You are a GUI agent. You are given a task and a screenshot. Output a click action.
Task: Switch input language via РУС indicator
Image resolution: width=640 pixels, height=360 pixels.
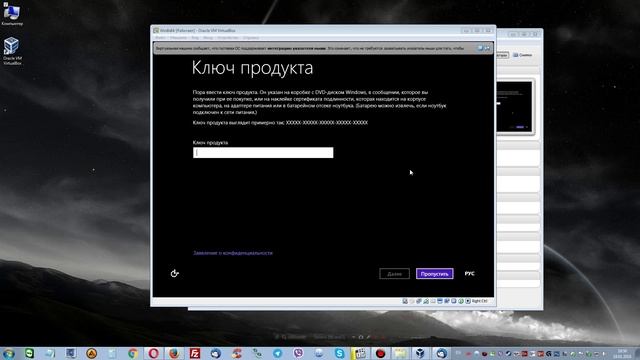pyautogui.click(x=469, y=273)
